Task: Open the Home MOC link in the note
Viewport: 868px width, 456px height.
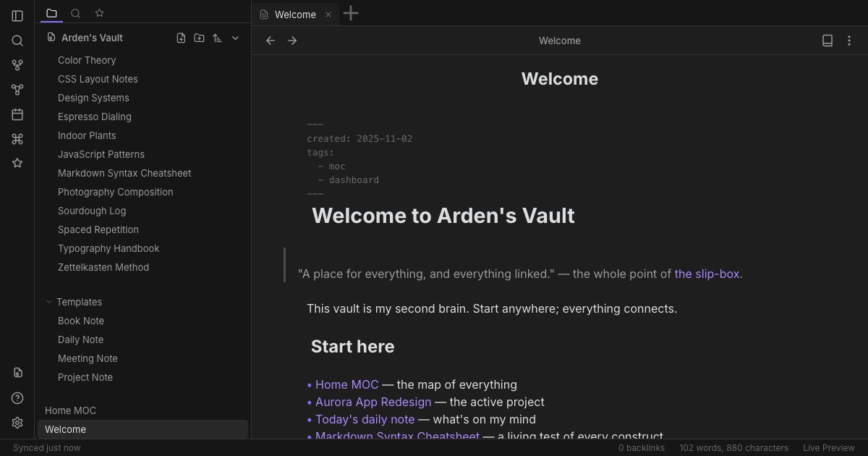Action: (x=347, y=384)
